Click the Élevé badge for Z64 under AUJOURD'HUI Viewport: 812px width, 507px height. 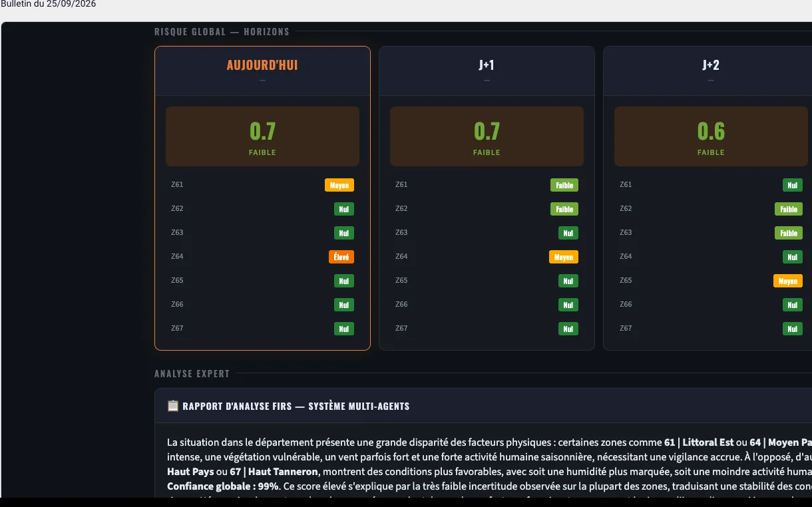(341, 257)
